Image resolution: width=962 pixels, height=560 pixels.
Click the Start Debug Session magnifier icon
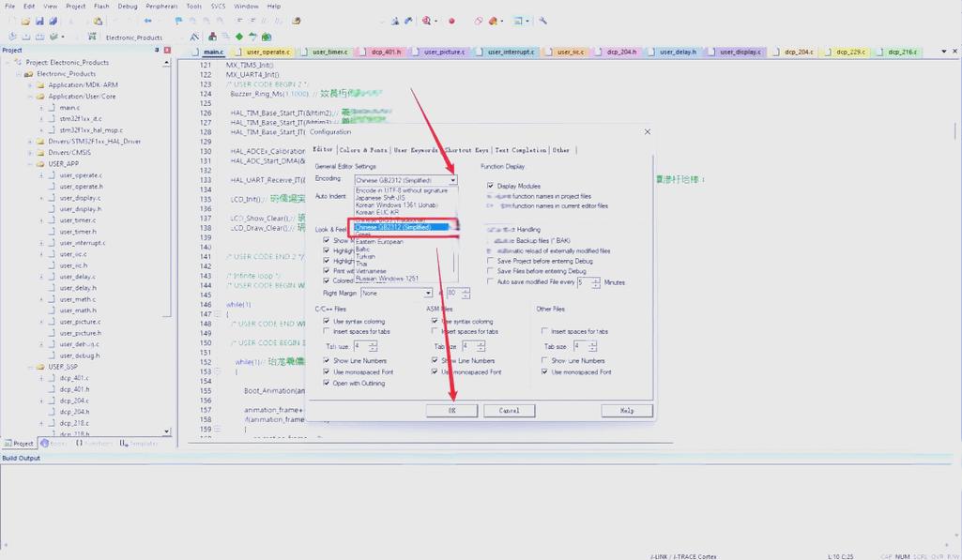tap(426, 21)
